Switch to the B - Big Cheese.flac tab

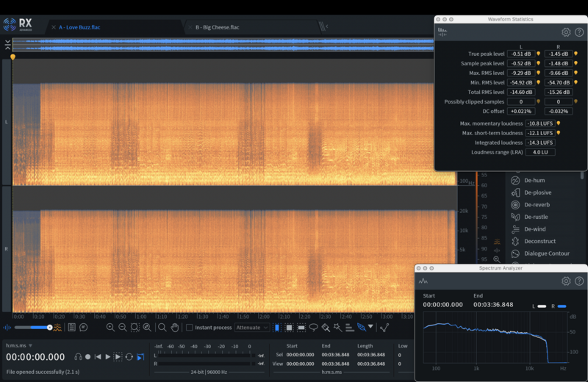coord(217,27)
